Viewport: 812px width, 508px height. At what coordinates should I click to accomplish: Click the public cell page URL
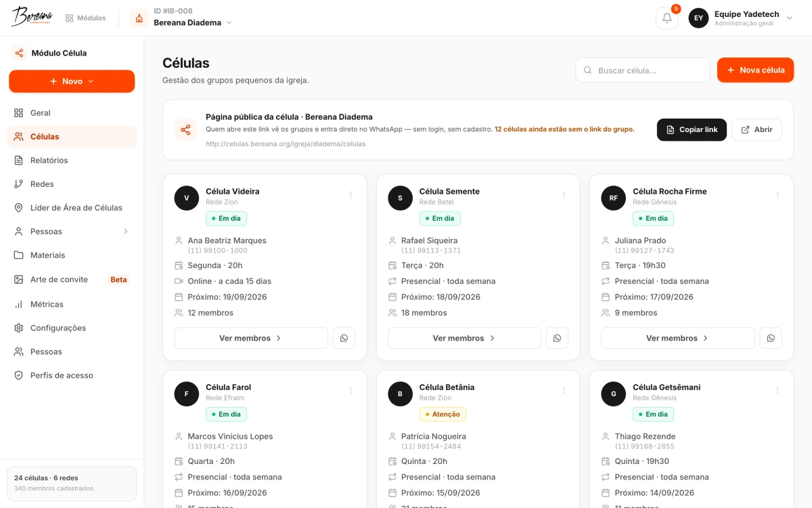(286, 144)
